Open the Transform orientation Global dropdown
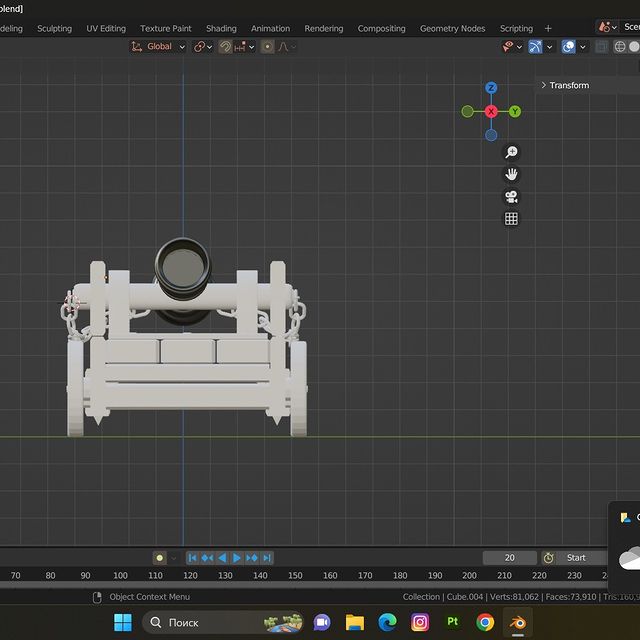Image resolution: width=640 pixels, height=640 pixels. [x=158, y=47]
